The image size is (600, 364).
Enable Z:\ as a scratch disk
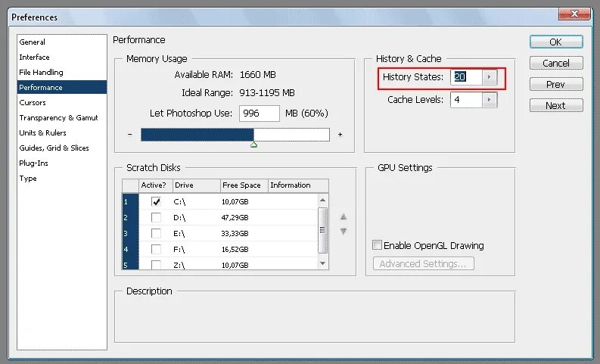(156, 264)
